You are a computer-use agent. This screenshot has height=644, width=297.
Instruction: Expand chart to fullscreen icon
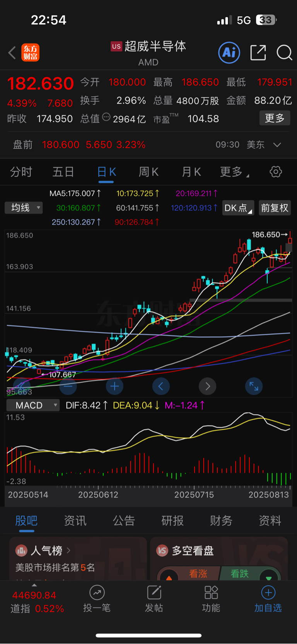tap(254, 386)
